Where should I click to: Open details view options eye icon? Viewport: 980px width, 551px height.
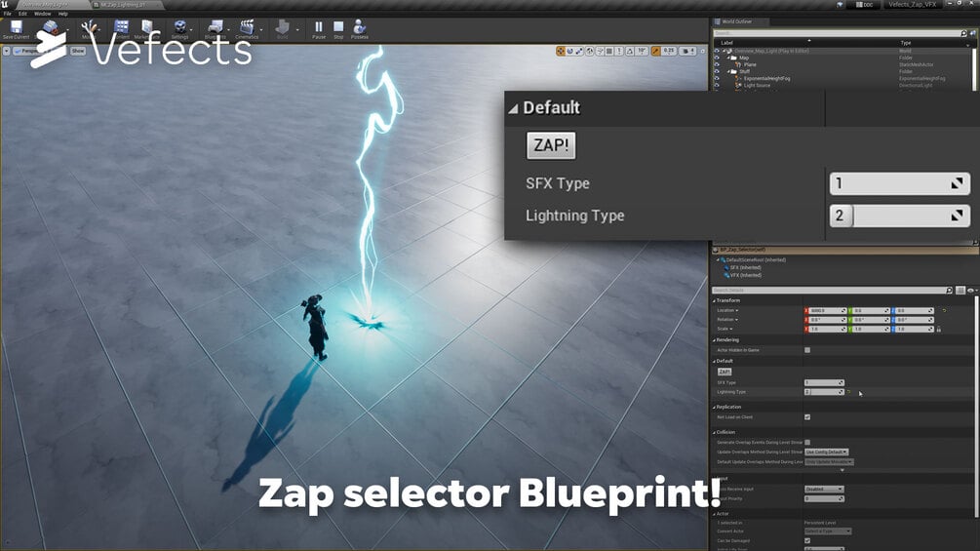click(970, 291)
